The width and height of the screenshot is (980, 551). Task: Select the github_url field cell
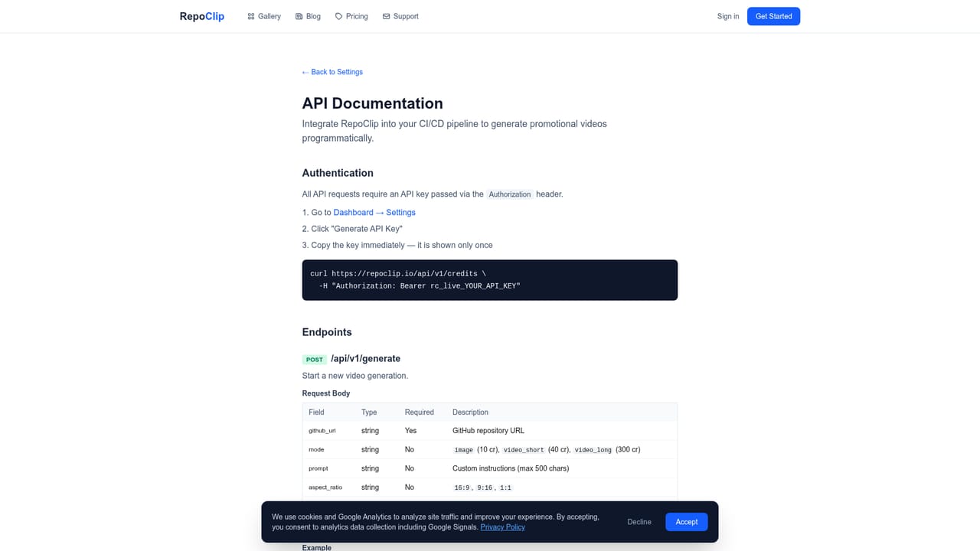322,431
